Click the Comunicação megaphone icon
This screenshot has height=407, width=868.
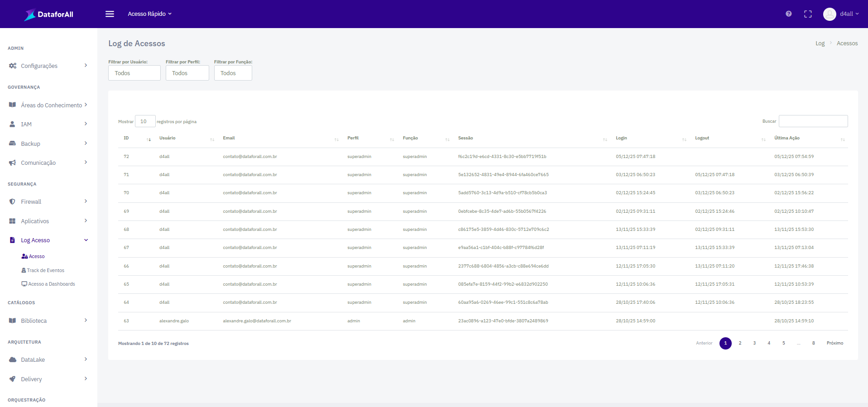tap(12, 163)
